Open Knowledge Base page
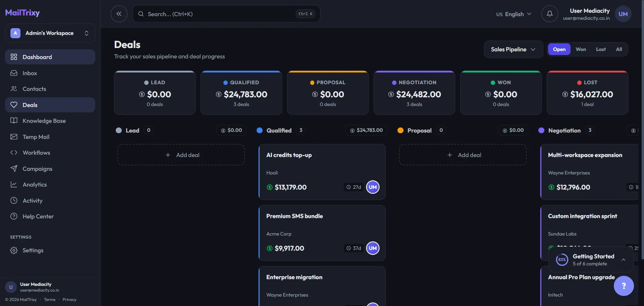The height and width of the screenshot is (306, 644). (x=50, y=121)
